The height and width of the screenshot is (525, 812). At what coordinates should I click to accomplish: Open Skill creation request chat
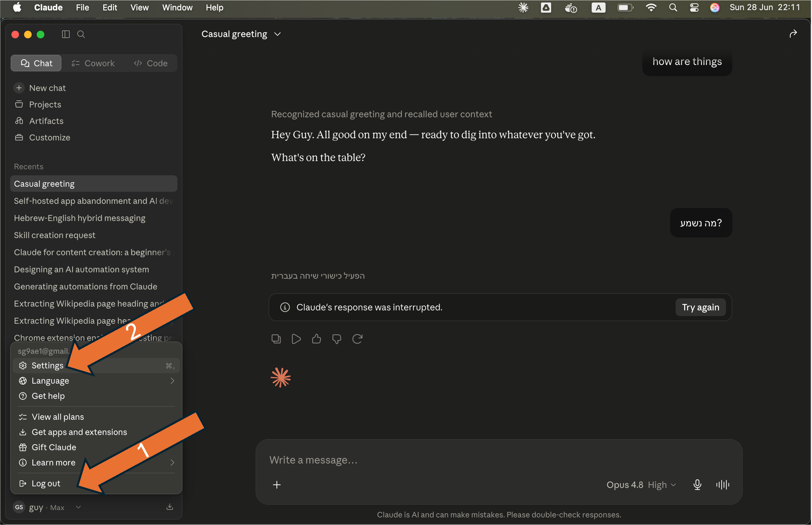click(x=94, y=235)
